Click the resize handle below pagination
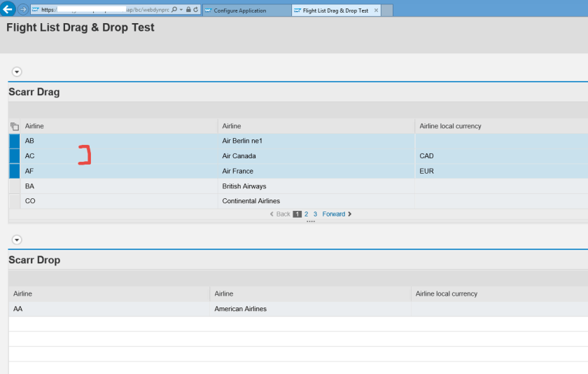 (310, 221)
